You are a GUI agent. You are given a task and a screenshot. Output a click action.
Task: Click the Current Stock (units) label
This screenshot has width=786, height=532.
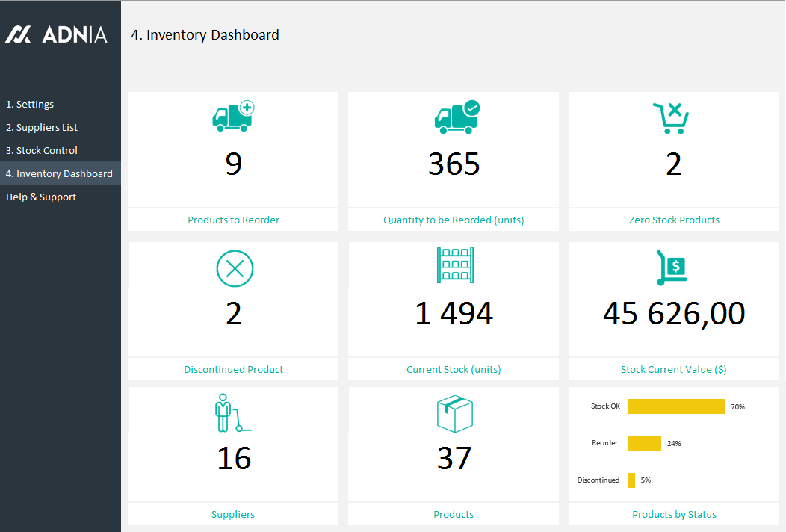454,370
